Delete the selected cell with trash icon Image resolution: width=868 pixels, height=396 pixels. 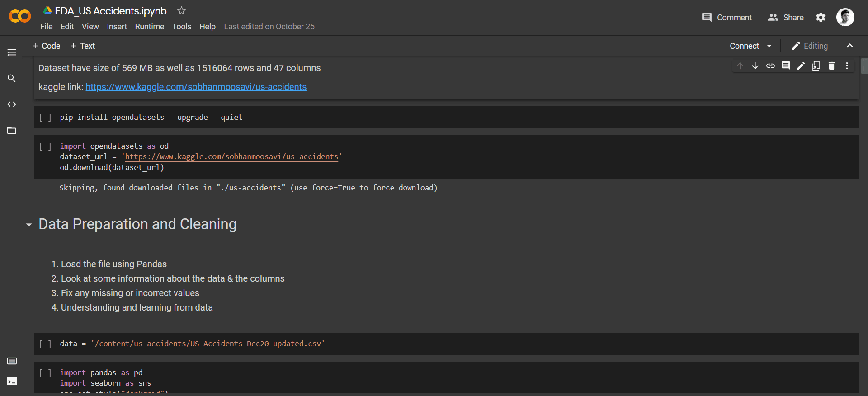coord(831,66)
